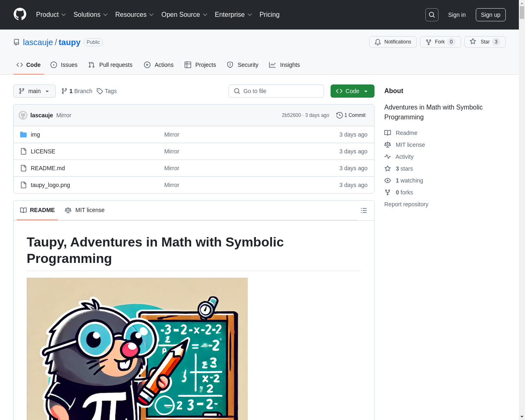This screenshot has width=525, height=420.
Task: Click the repository icon beside lascauje
Action: (16, 42)
